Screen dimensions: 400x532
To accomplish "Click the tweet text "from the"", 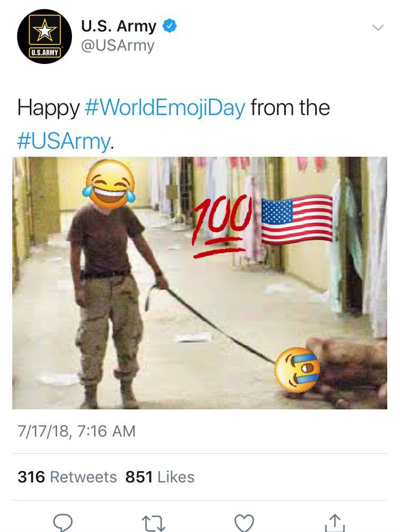I will coord(290,108).
